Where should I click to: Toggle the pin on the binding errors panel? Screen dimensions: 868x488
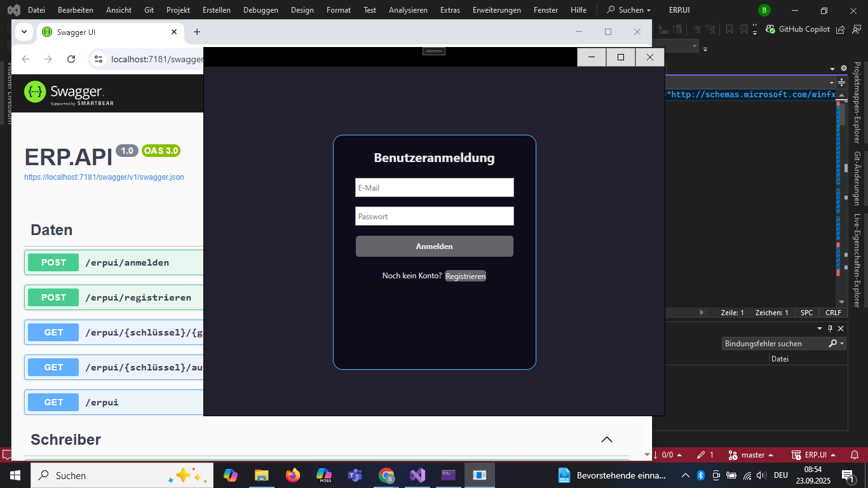pos(831,329)
